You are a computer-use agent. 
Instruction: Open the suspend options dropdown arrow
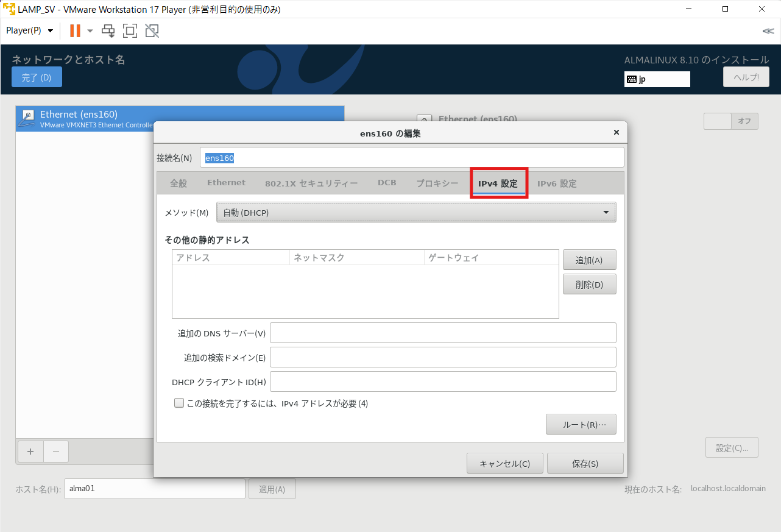(x=90, y=30)
